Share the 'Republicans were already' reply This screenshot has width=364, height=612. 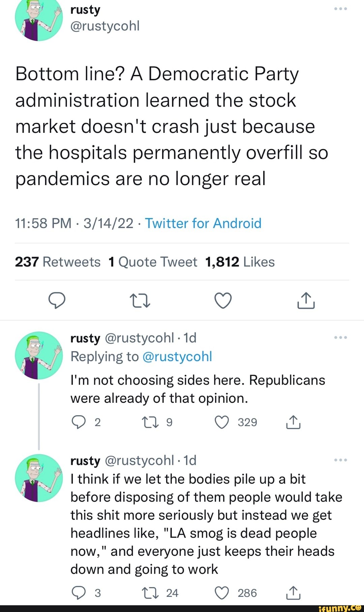(x=293, y=422)
